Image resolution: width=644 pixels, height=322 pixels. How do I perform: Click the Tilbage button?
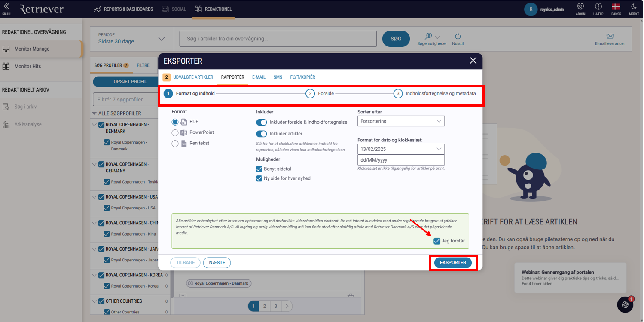pyautogui.click(x=185, y=262)
